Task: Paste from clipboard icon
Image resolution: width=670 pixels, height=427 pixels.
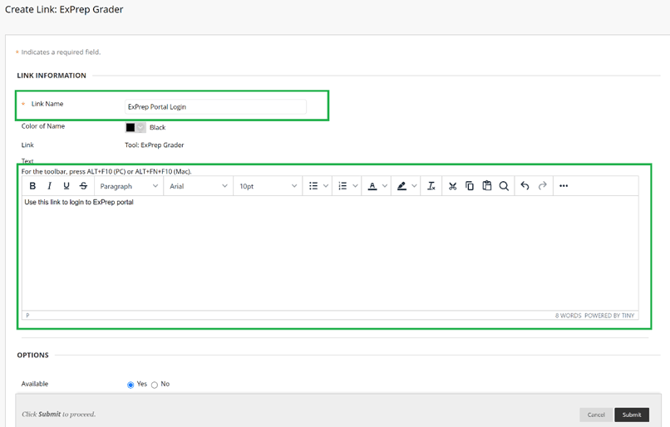Action: (x=487, y=186)
